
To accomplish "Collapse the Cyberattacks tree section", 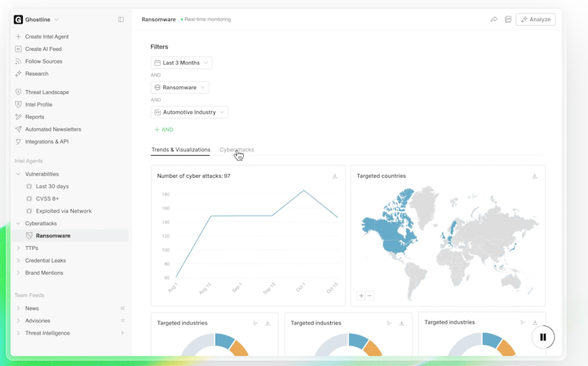I will tap(18, 223).
